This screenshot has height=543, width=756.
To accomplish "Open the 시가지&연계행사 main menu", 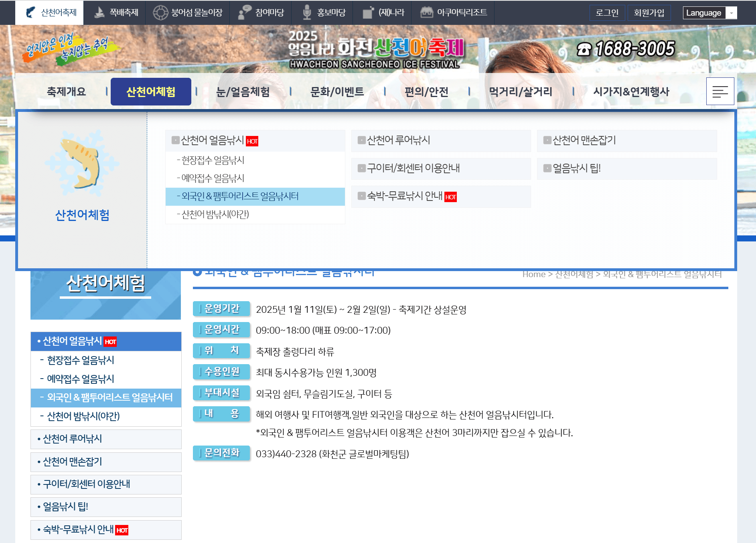I will [x=631, y=92].
